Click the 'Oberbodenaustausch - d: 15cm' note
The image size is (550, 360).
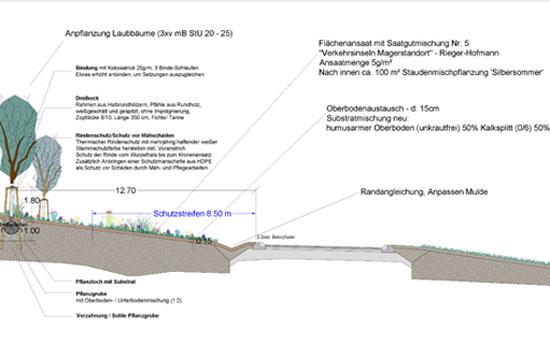(x=383, y=109)
